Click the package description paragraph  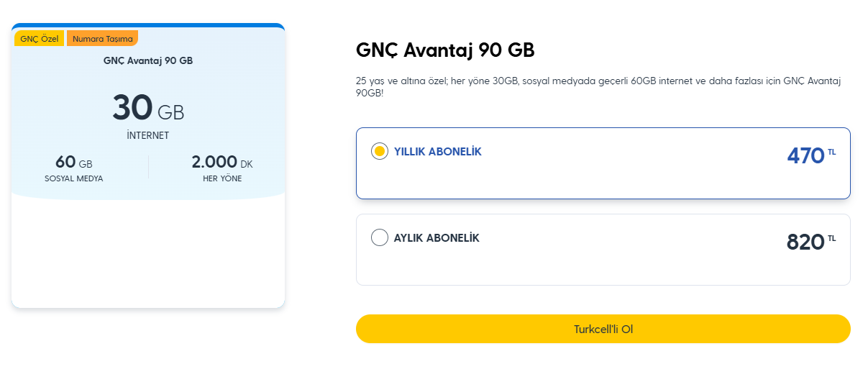click(598, 87)
